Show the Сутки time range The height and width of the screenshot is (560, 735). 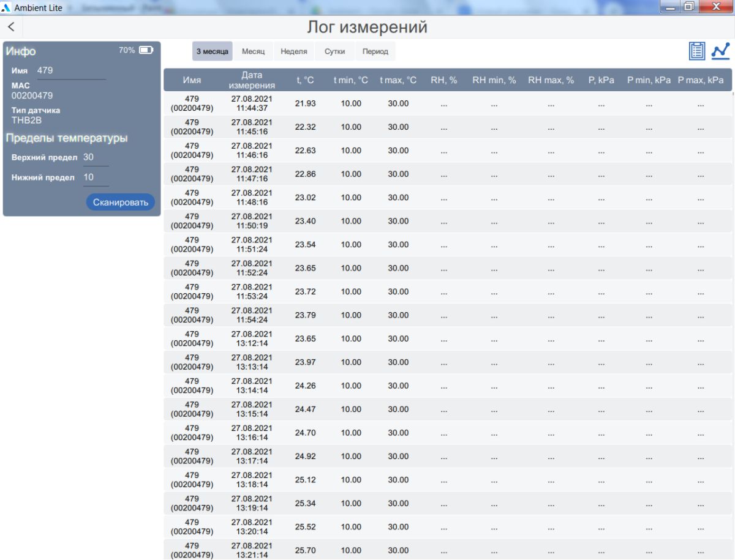point(334,51)
